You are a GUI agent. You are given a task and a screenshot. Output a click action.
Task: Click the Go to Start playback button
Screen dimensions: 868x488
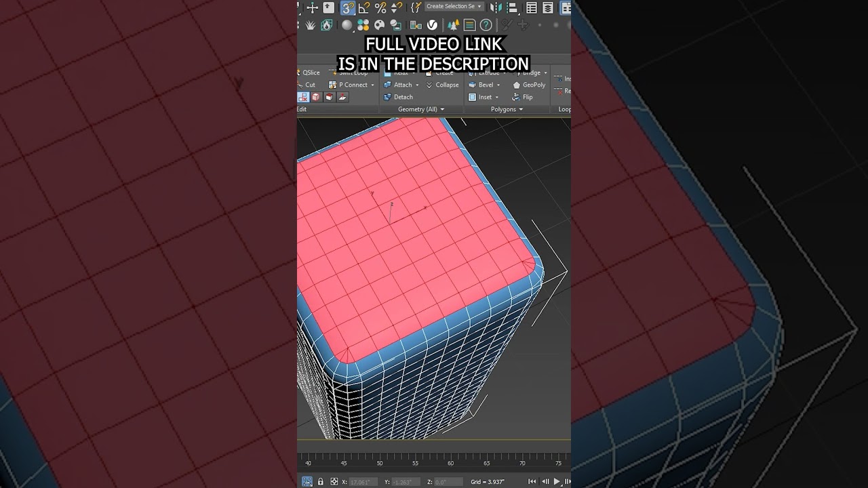click(x=533, y=481)
